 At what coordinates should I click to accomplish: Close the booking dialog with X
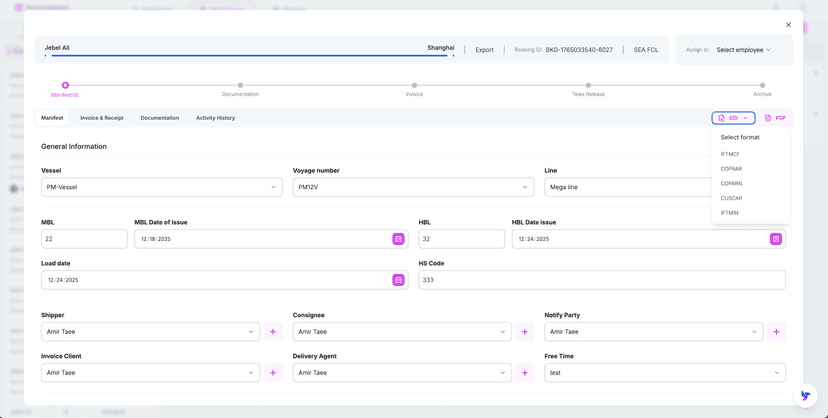[788, 25]
